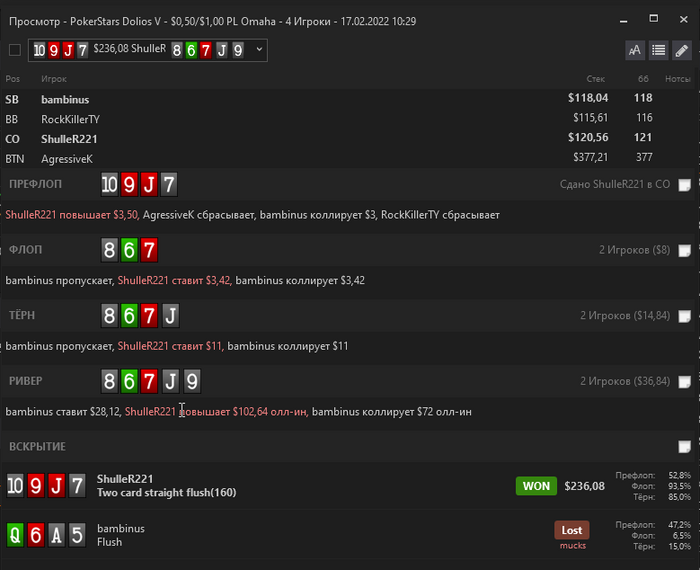Screen dimensions: 700x570
Task: Click the stack value $377,21
Action: (590, 157)
